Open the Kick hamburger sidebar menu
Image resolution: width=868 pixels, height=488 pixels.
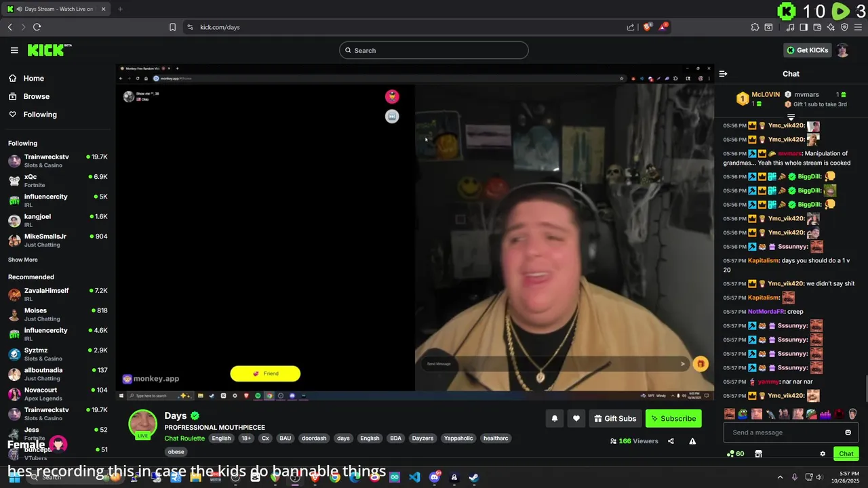[14, 50]
